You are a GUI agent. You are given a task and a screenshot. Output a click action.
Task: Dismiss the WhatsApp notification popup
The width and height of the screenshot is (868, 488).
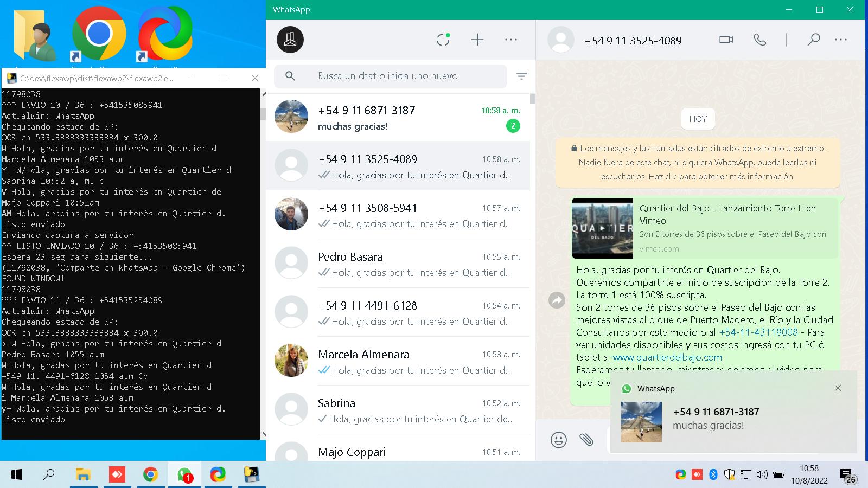(838, 388)
